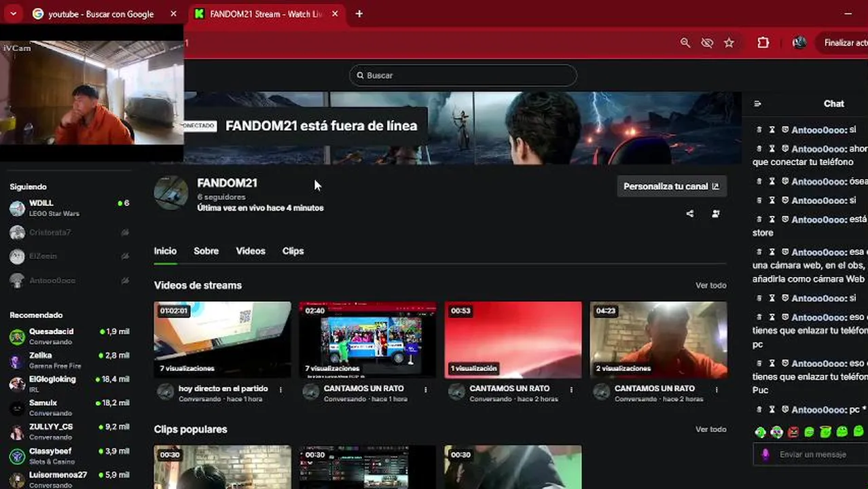Collapse the chat panel with the header icon
Viewport: 868px width, 489px height.
coord(758,104)
